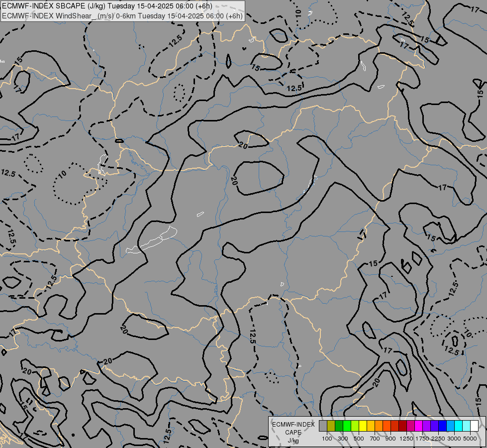The height and width of the screenshot is (448, 487).
Task: Select the white swatch at the legend end
Action: click(x=474, y=426)
